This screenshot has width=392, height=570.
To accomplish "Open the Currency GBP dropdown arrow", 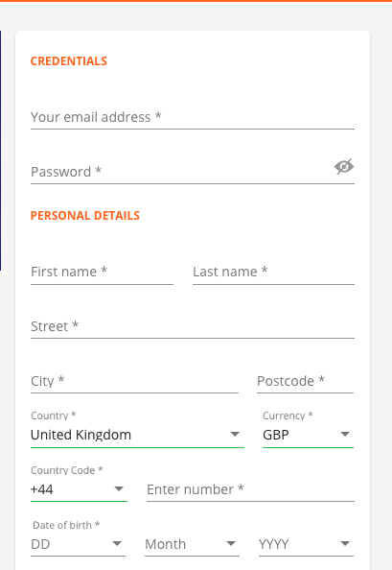I will (345, 434).
